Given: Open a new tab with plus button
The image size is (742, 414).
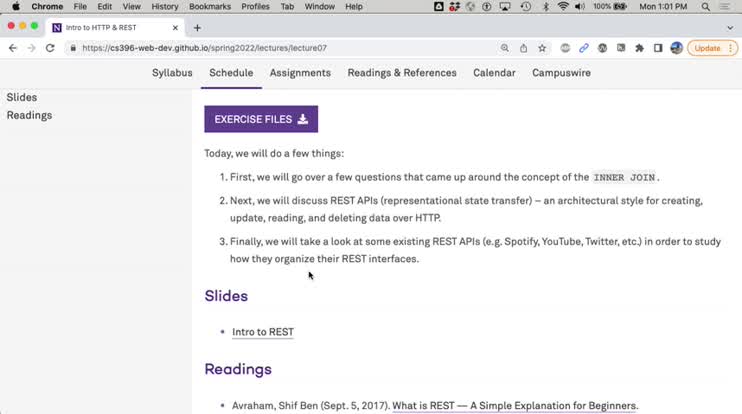Looking at the screenshot, I should tap(197, 27).
